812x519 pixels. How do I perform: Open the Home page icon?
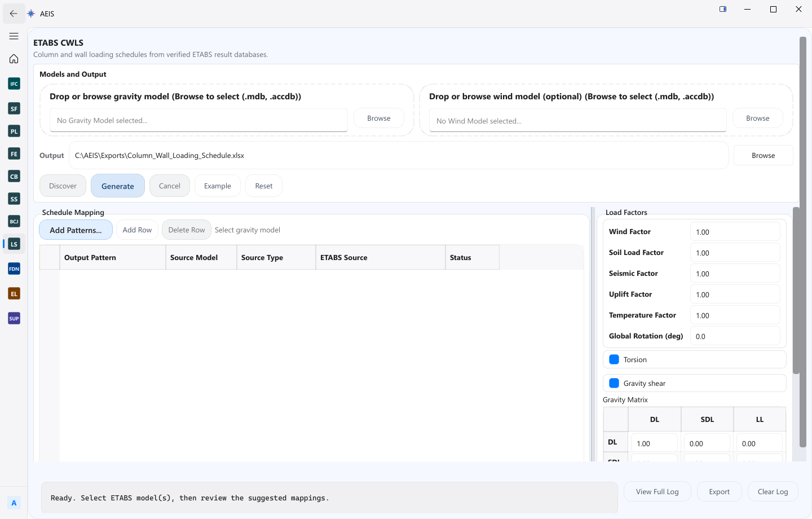(x=14, y=59)
